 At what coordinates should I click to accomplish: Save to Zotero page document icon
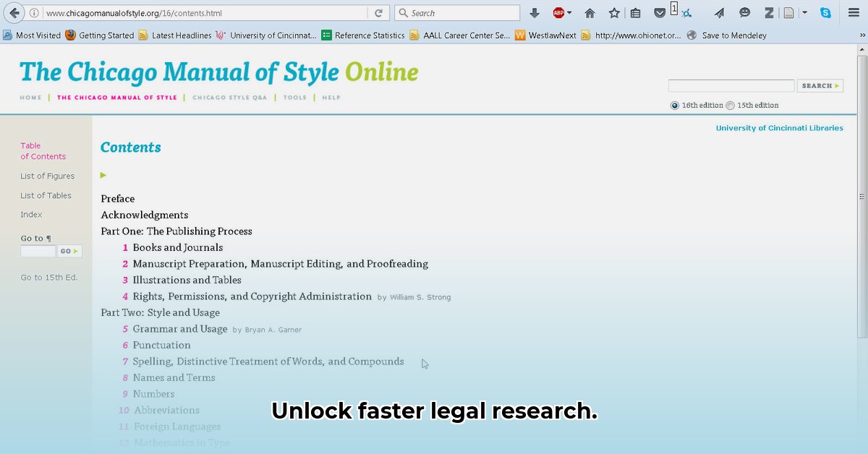788,13
